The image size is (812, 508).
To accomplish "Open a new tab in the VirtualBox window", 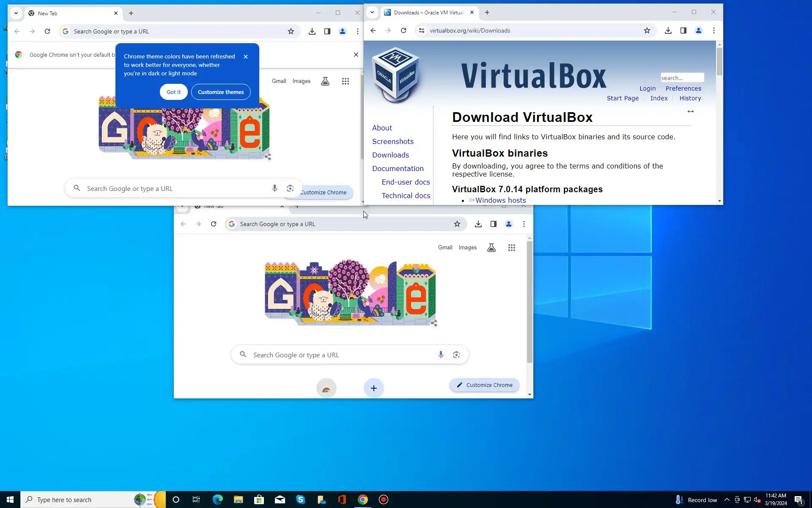I will coord(487,12).
